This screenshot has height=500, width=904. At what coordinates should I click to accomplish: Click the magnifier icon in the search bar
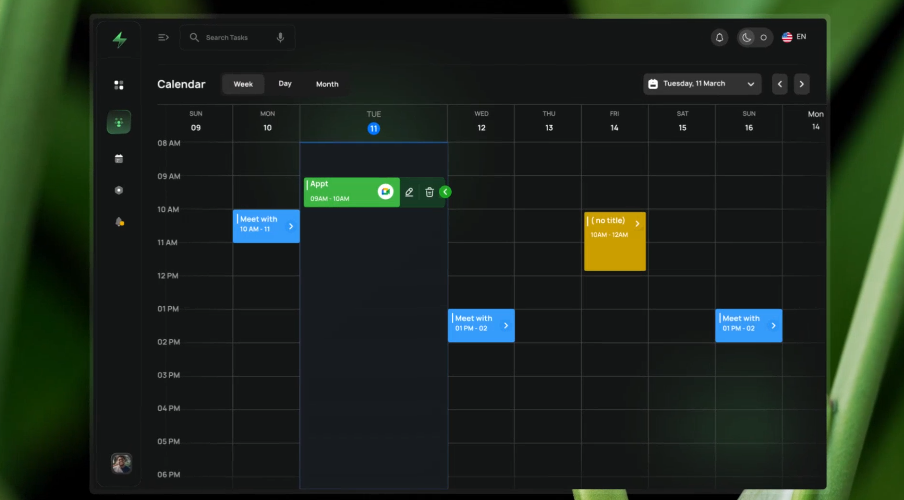click(194, 37)
